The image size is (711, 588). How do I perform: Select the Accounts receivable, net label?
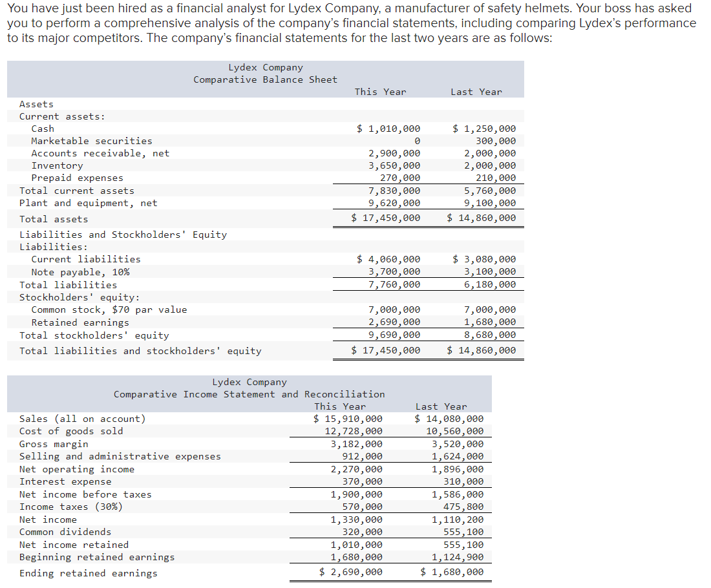[x=101, y=153]
